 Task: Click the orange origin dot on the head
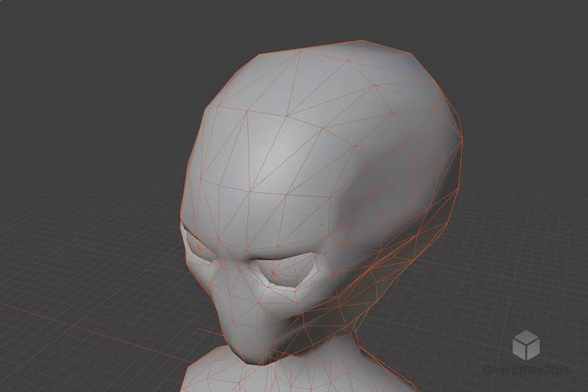(322, 224)
